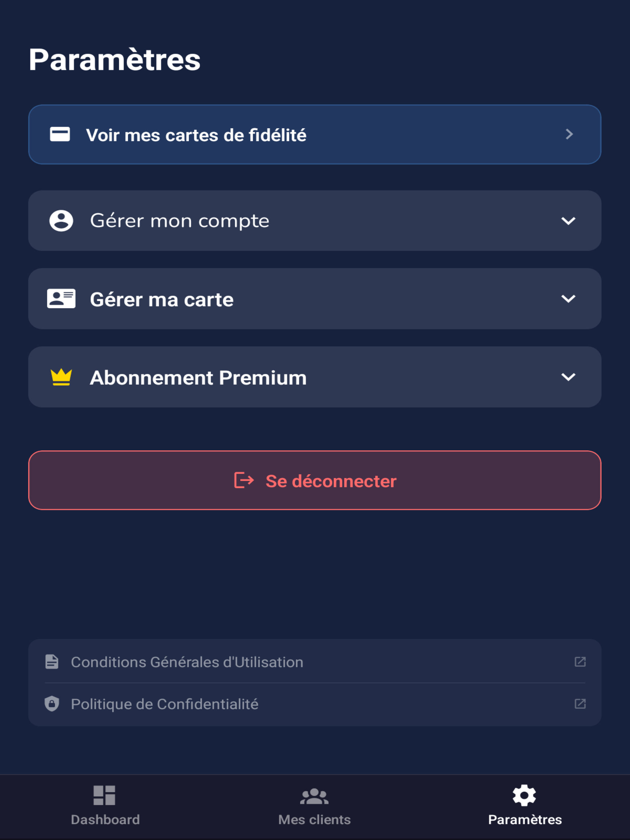Open Voir mes cartes de fidélité

[x=315, y=134]
